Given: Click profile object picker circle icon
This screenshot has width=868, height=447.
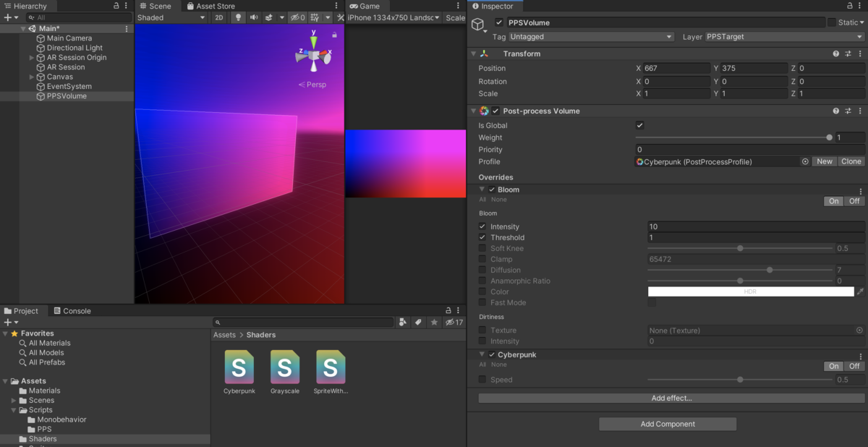Looking at the screenshot, I should point(805,161).
